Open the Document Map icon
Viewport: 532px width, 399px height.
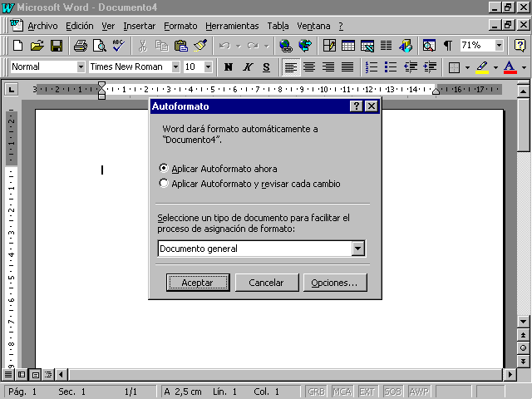coord(429,46)
